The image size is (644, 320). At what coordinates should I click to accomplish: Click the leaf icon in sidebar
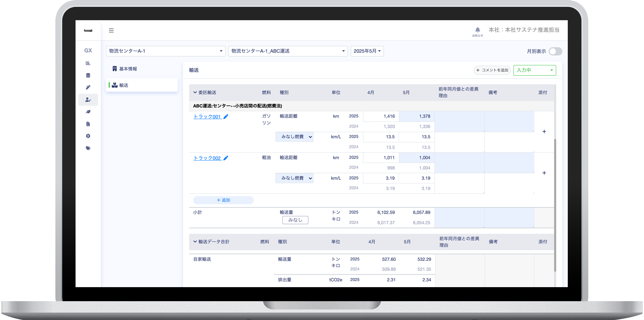pos(88,112)
